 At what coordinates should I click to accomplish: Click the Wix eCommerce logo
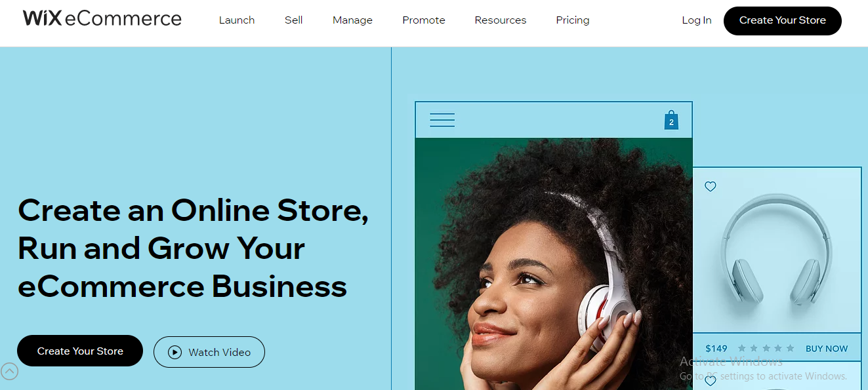click(x=102, y=18)
